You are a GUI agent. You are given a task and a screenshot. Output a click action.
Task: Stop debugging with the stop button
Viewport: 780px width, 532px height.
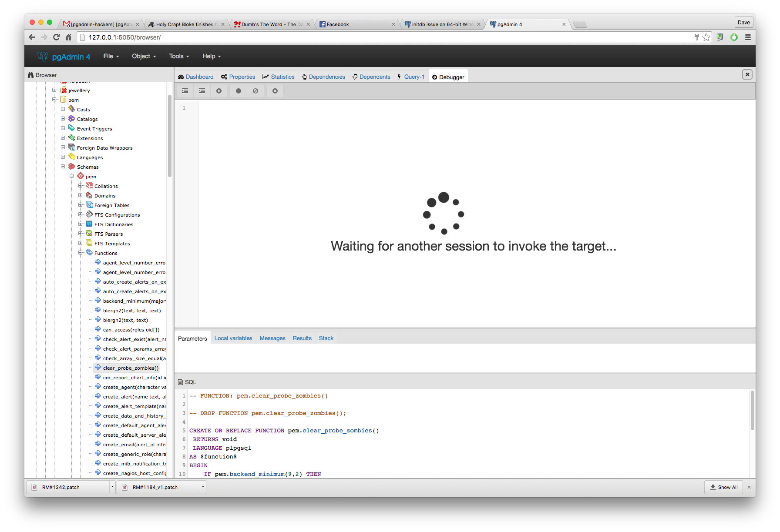(x=275, y=91)
